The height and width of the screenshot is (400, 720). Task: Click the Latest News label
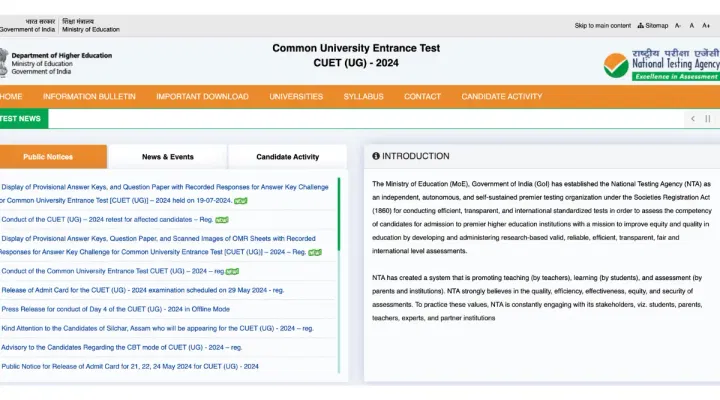pyautogui.click(x=24, y=119)
